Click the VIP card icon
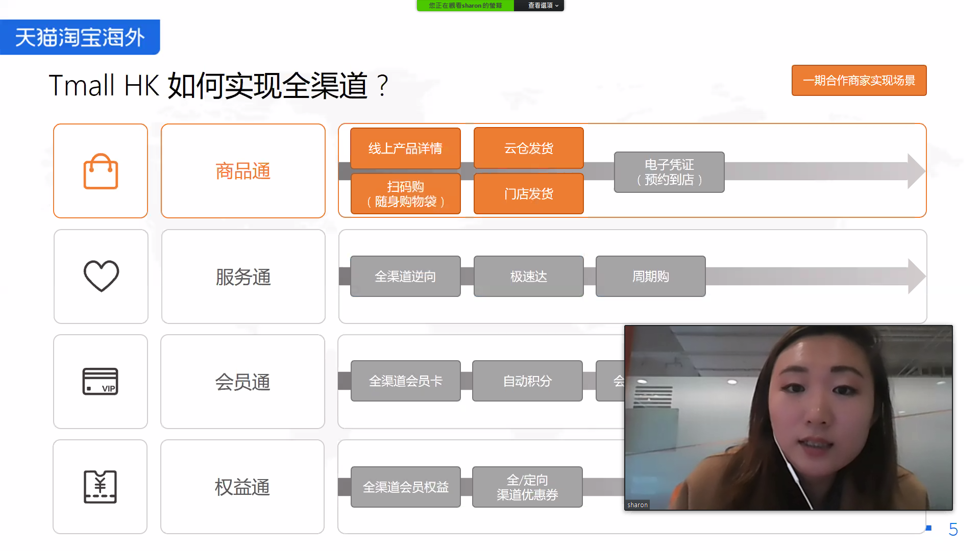Screen dimensions: 980x551 tap(101, 381)
